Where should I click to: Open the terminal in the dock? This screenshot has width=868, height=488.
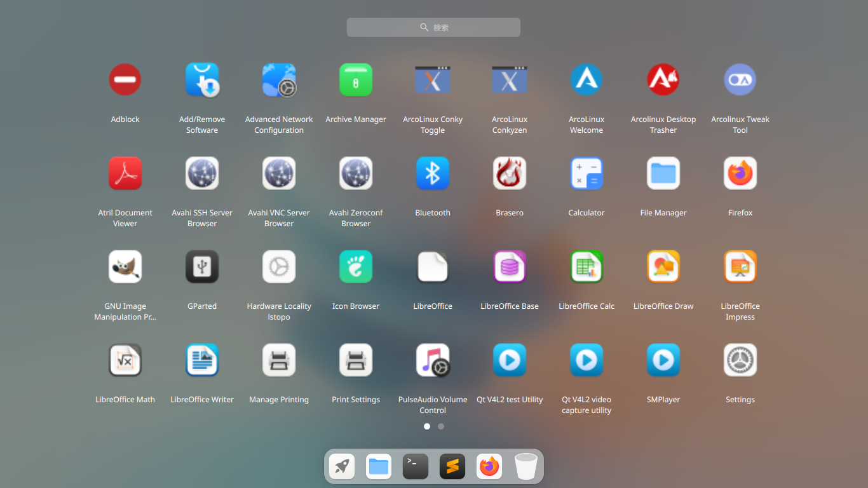pyautogui.click(x=416, y=466)
